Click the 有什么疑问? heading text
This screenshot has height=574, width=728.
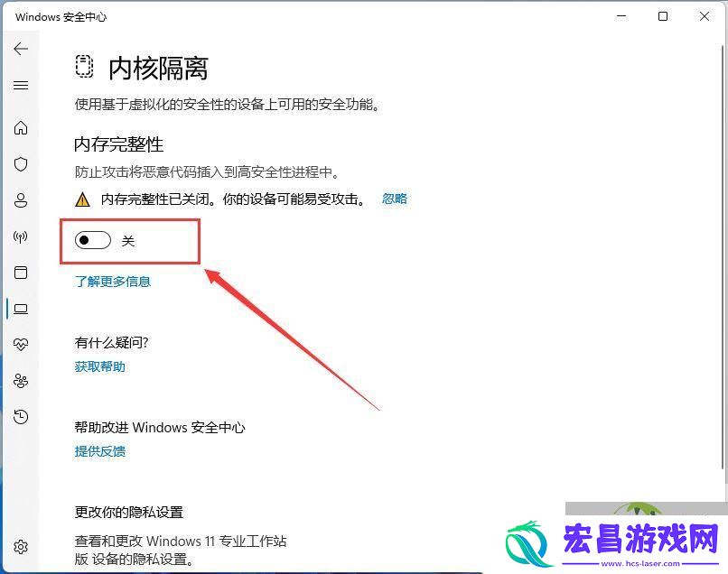click(x=111, y=343)
